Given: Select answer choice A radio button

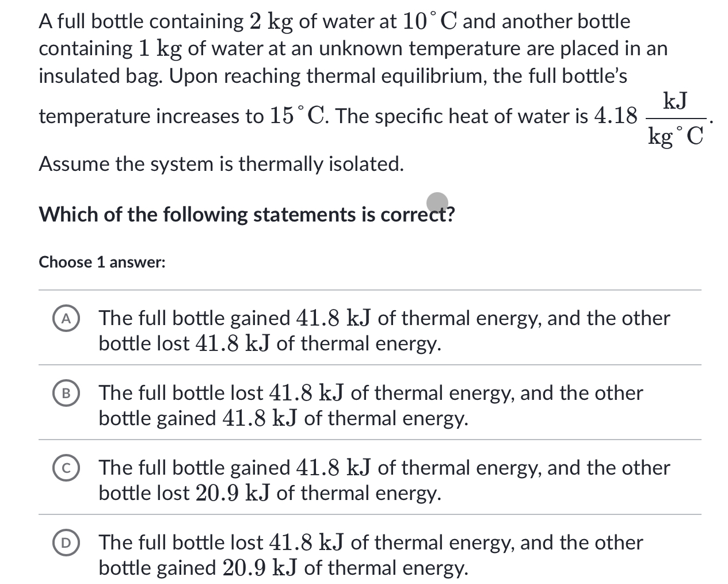Looking at the screenshot, I should [65, 318].
